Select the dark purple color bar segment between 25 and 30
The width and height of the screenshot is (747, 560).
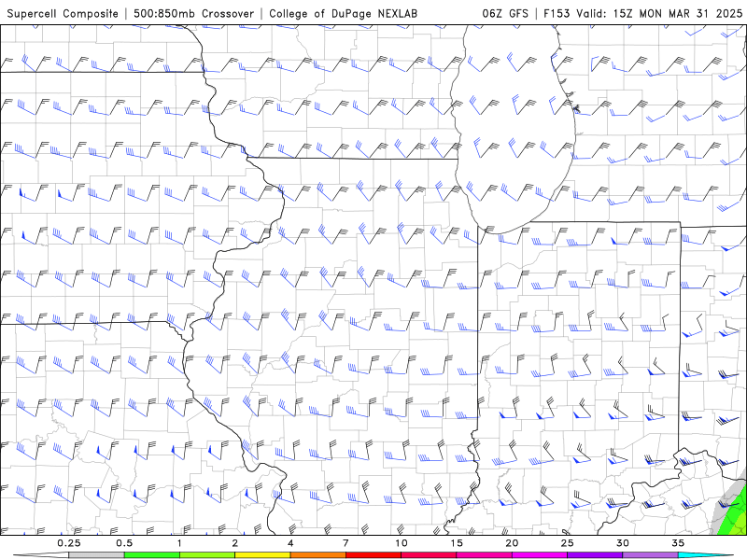pos(595,555)
